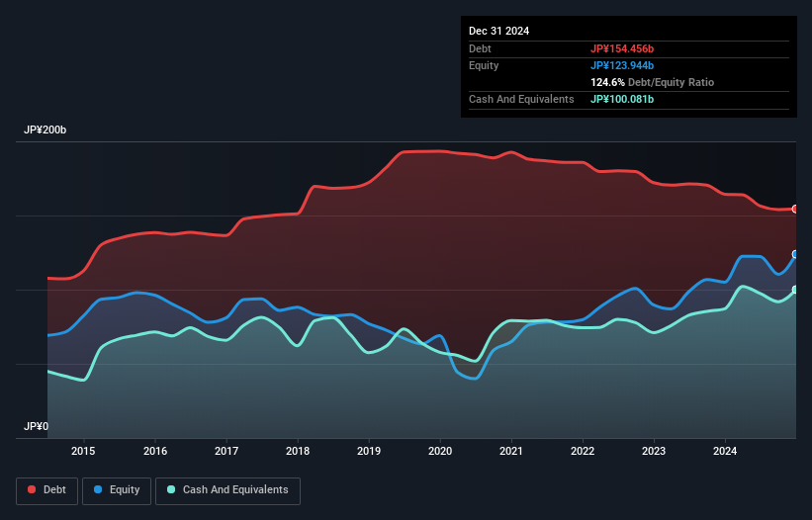Click the JP¥200b y-axis label
Screen dimensions: 812x520
pyautogui.click(x=45, y=130)
